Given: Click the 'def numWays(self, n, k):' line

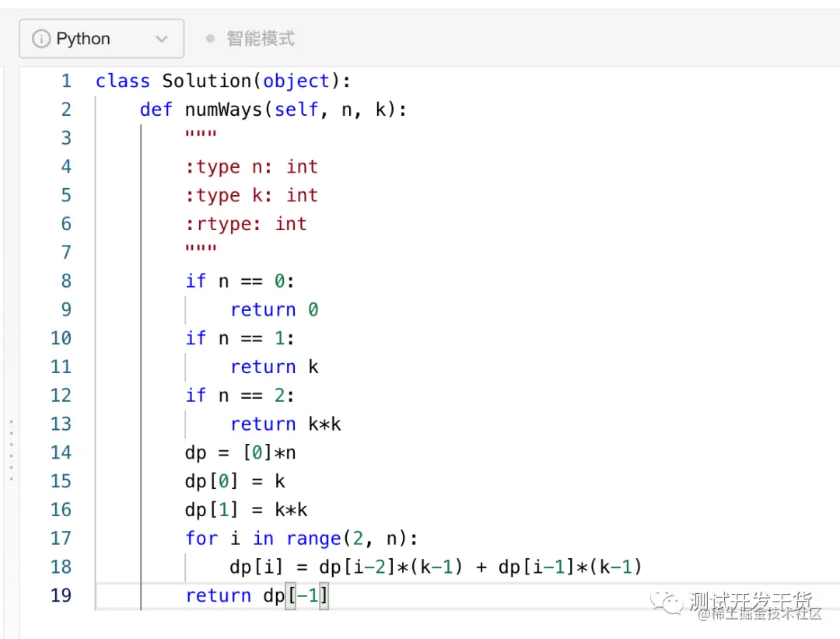Looking at the screenshot, I should tap(273, 110).
